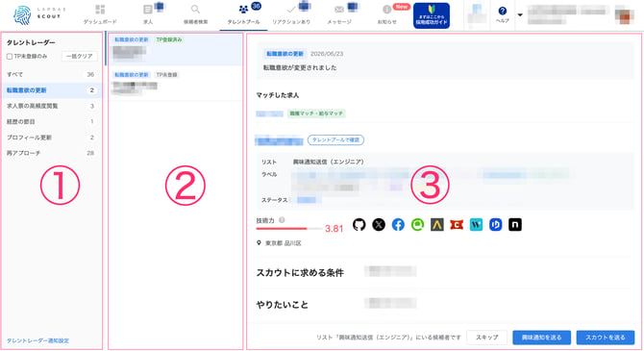Open the リアクションあり checkmark icon
The height and width of the screenshot is (351, 644).
tap(291, 9)
